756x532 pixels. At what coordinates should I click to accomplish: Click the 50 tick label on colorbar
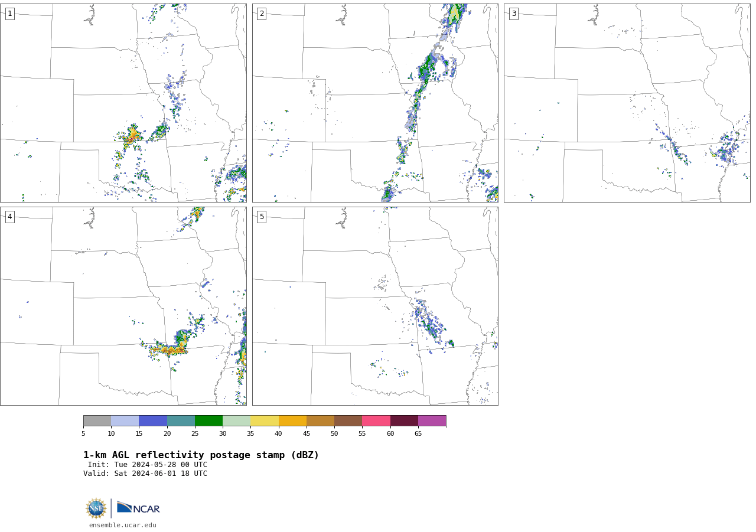(x=334, y=434)
